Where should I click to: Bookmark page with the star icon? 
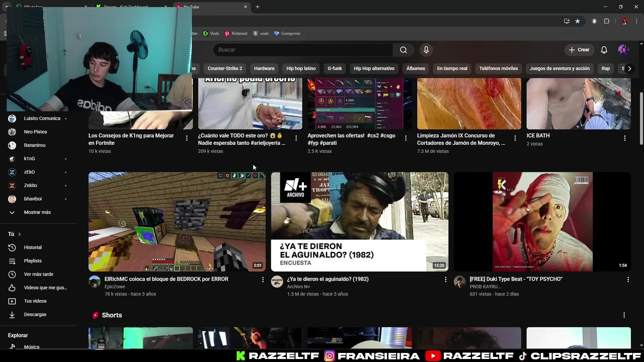(x=578, y=21)
